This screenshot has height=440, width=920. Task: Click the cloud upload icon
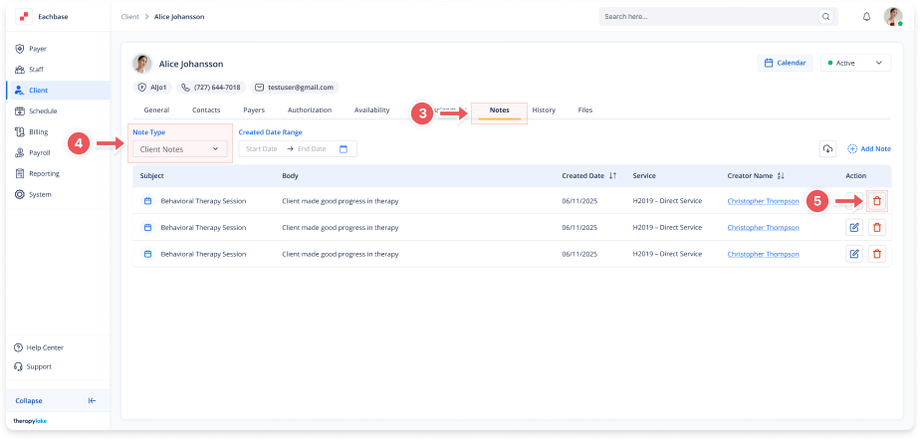click(827, 149)
